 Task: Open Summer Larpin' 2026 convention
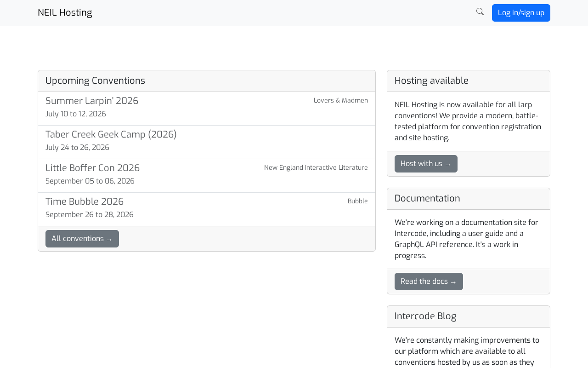pyautogui.click(x=92, y=101)
